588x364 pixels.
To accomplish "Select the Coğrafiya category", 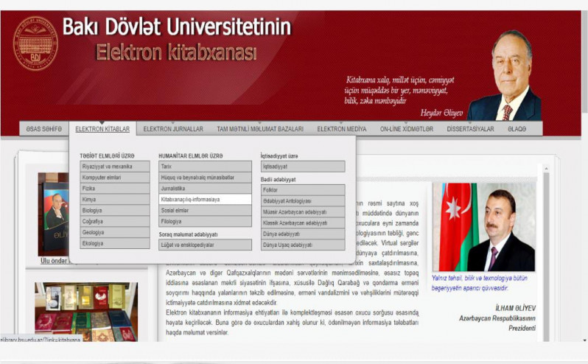I will [x=115, y=221].
